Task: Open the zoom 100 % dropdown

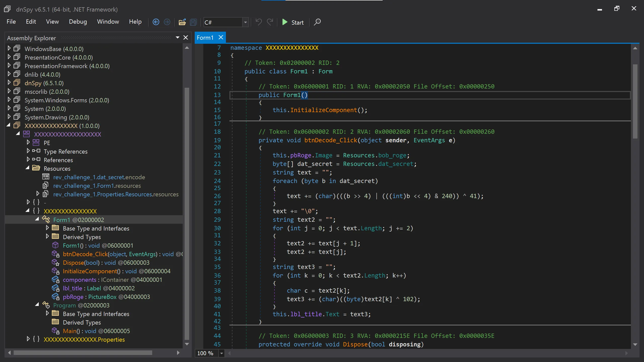Action: 221,353
